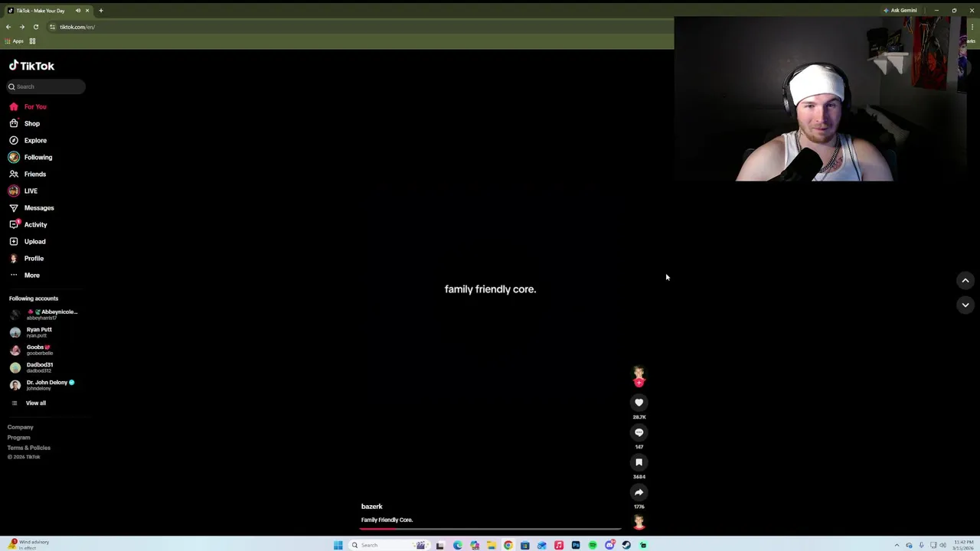Open Photoshop from the taskbar

[576, 545]
